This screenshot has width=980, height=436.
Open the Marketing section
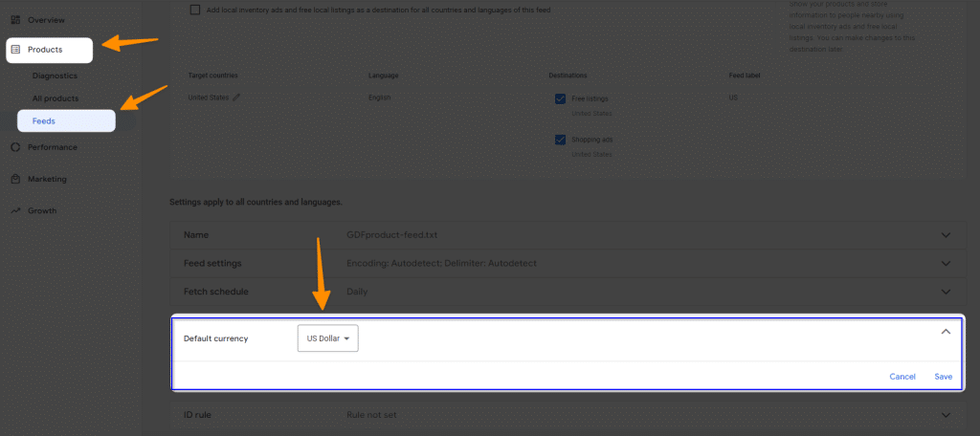(x=47, y=179)
